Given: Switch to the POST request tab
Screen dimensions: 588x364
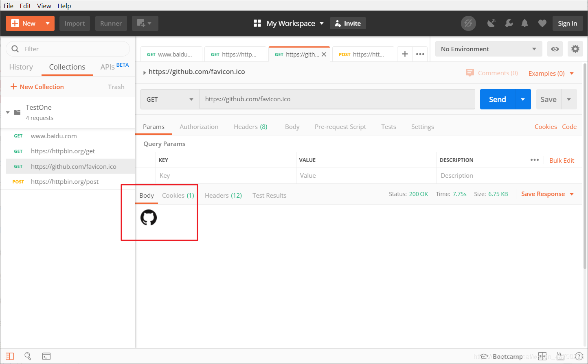Looking at the screenshot, I should pos(363,54).
